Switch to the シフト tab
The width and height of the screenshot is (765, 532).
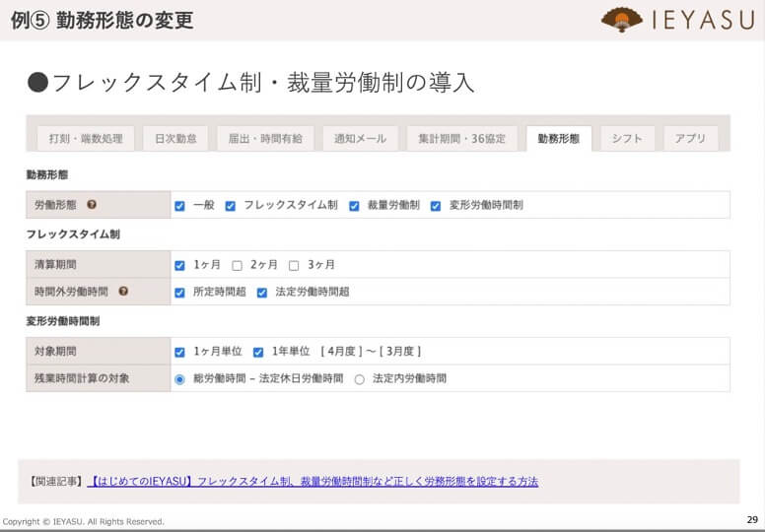tap(627, 139)
